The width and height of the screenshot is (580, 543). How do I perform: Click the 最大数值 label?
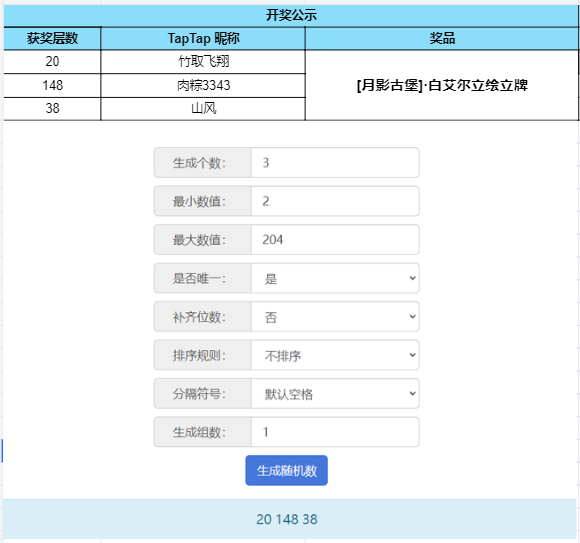203,240
